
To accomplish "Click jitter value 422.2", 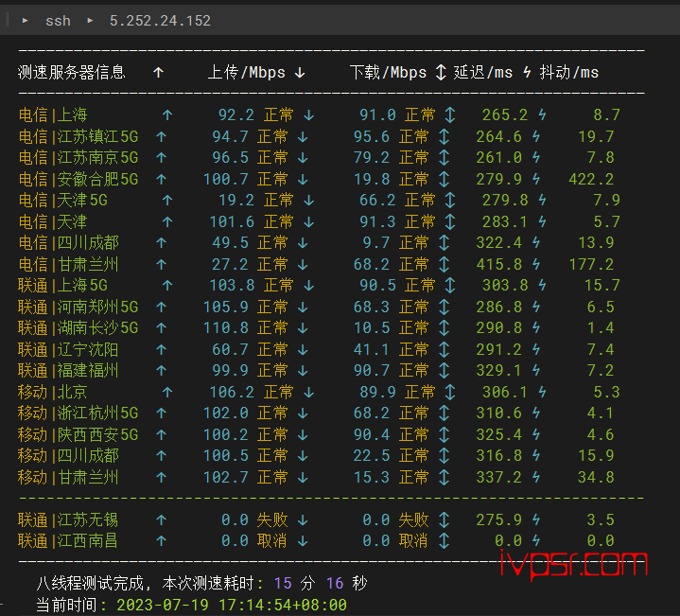I will click(x=591, y=179).
